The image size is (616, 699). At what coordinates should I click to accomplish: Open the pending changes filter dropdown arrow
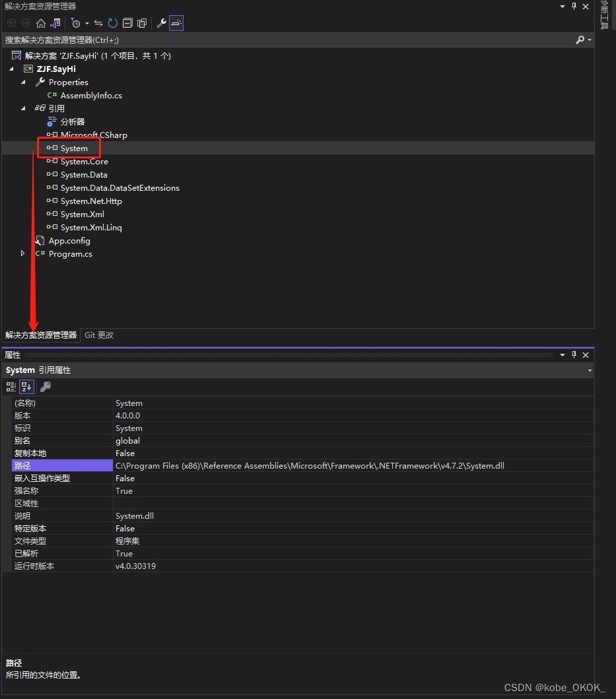tap(87, 23)
